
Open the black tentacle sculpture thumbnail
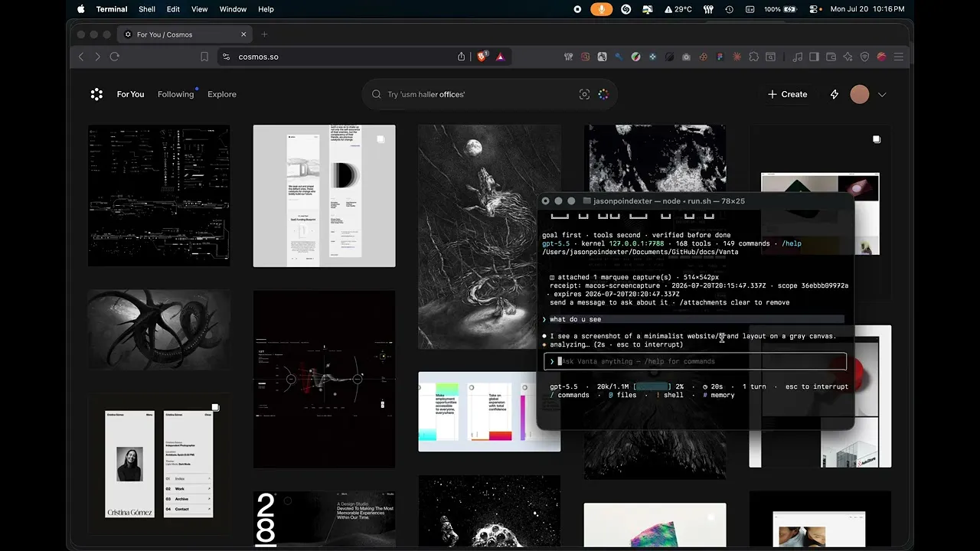(158, 330)
